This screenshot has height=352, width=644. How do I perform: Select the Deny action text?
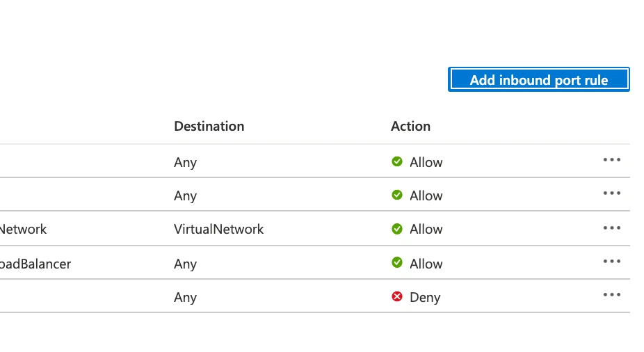pos(425,297)
